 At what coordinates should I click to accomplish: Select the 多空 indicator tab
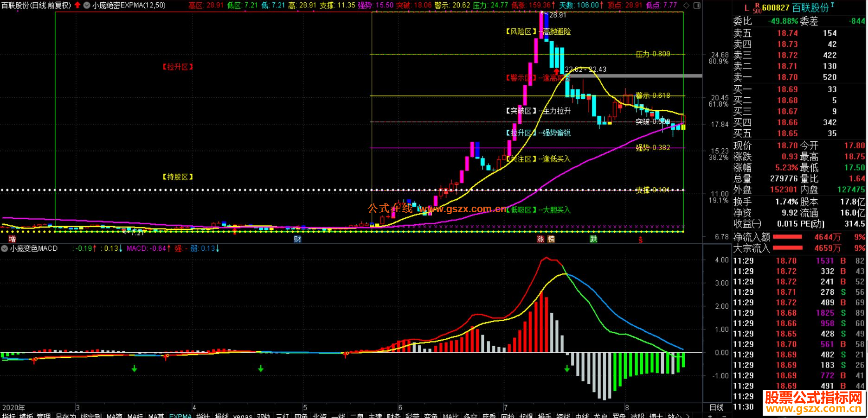[470, 415]
